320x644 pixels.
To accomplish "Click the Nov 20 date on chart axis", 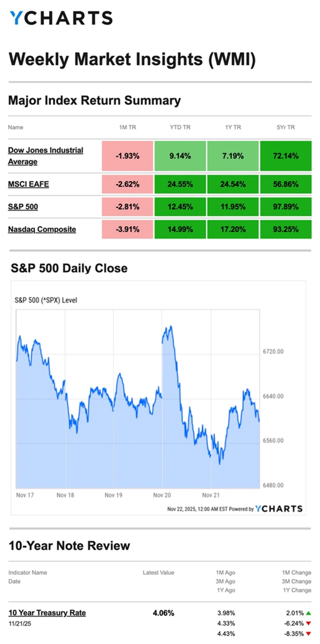I will 162,495.
